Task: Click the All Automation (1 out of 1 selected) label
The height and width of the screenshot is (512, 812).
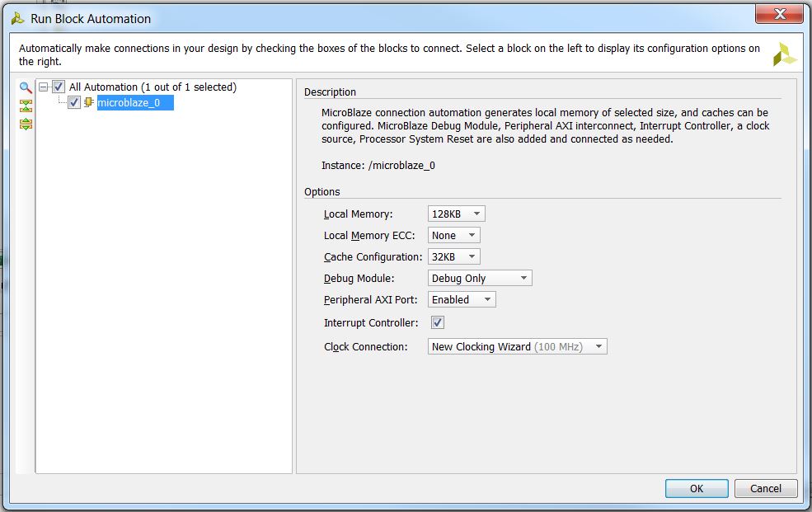Action: click(153, 87)
